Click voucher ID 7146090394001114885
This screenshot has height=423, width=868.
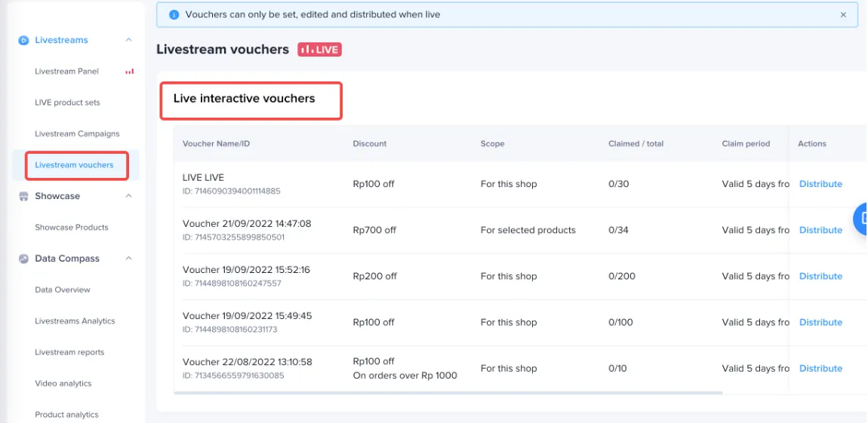click(x=232, y=192)
